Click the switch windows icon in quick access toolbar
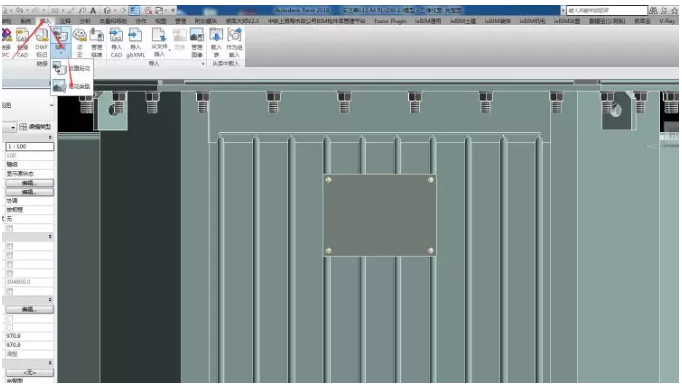The height and width of the screenshot is (385, 682). [x=159, y=10]
